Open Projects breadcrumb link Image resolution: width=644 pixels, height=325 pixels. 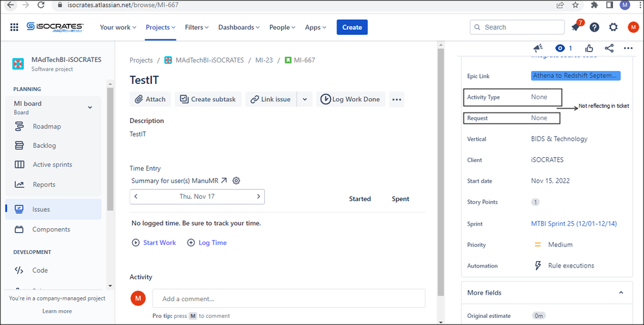(141, 60)
